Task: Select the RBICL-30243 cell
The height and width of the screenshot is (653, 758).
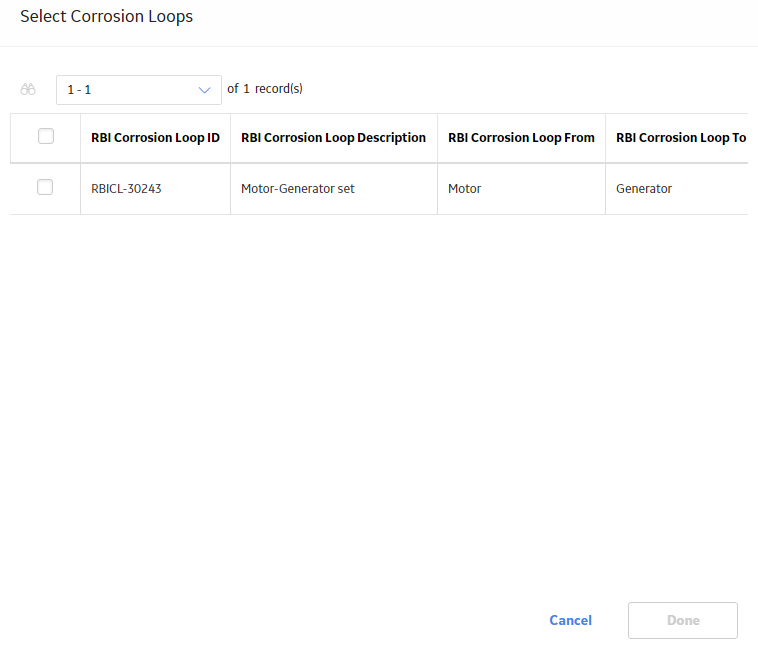Action: click(x=126, y=189)
